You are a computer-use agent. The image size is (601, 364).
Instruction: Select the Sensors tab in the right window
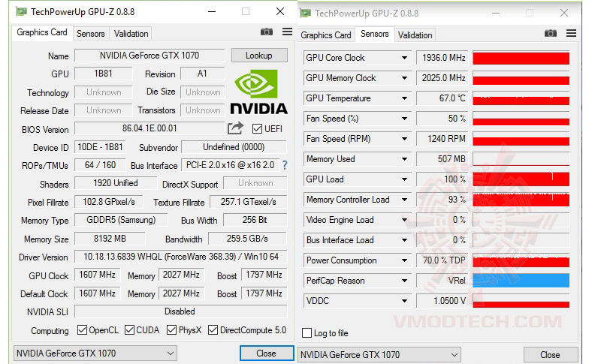point(374,34)
